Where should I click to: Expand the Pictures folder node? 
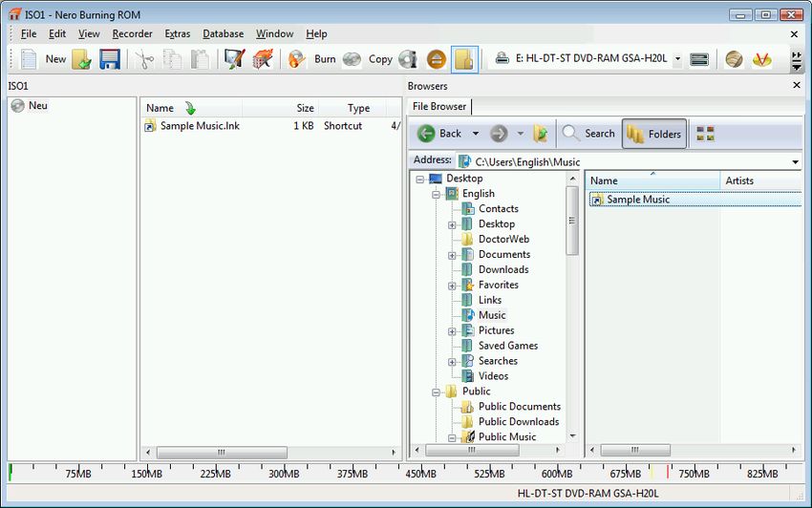point(452,331)
